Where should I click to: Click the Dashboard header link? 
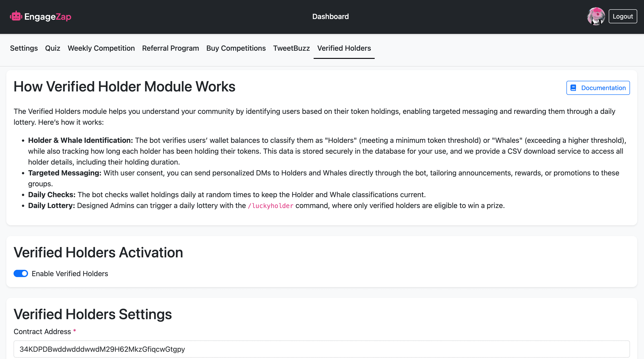[x=330, y=17]
